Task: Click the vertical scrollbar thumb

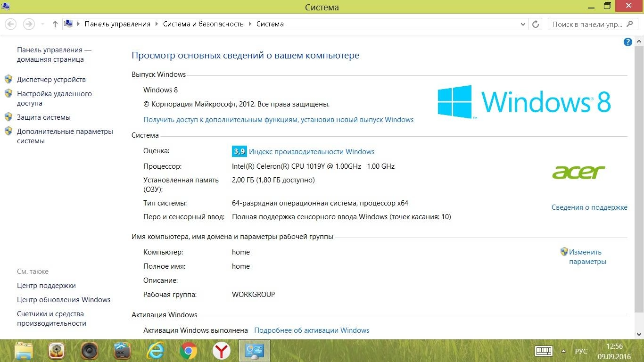Action: 639,179
